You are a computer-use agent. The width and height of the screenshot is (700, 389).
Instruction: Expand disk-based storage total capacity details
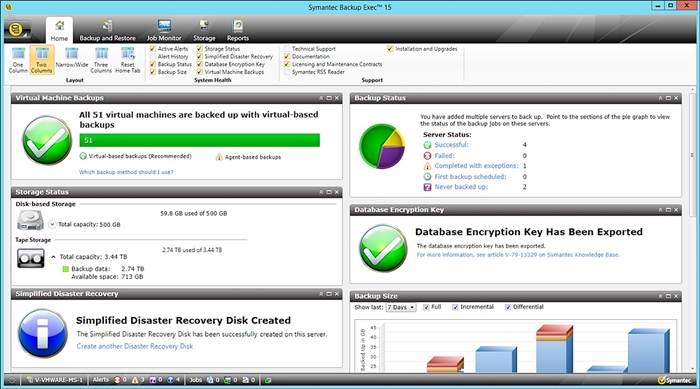52,224
